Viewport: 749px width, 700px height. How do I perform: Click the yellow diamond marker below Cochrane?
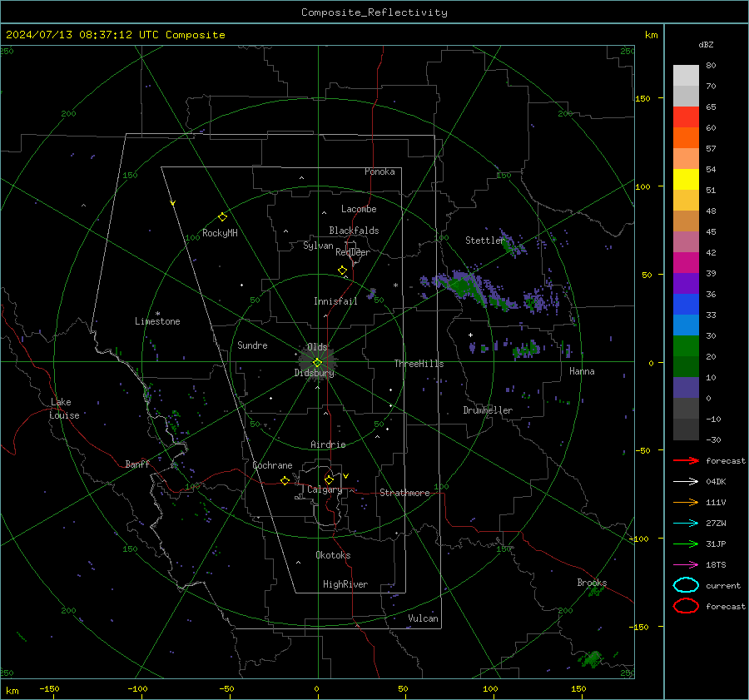(285, 480)
